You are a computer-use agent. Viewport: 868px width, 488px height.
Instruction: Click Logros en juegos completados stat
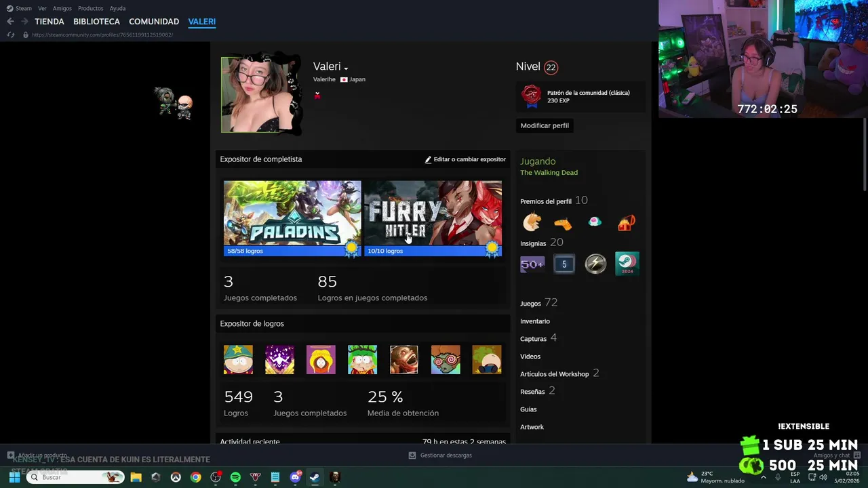(x=372, y=287)
